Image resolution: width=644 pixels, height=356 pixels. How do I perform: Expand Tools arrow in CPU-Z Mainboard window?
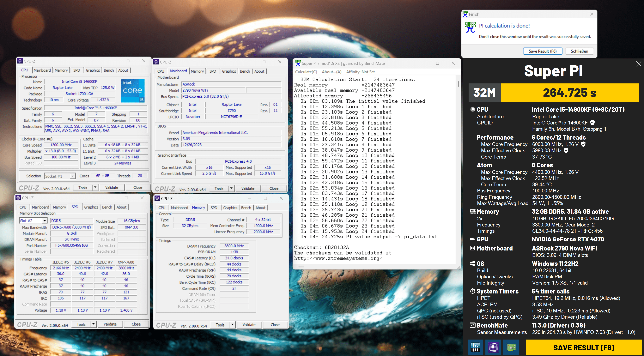[231, 188]
